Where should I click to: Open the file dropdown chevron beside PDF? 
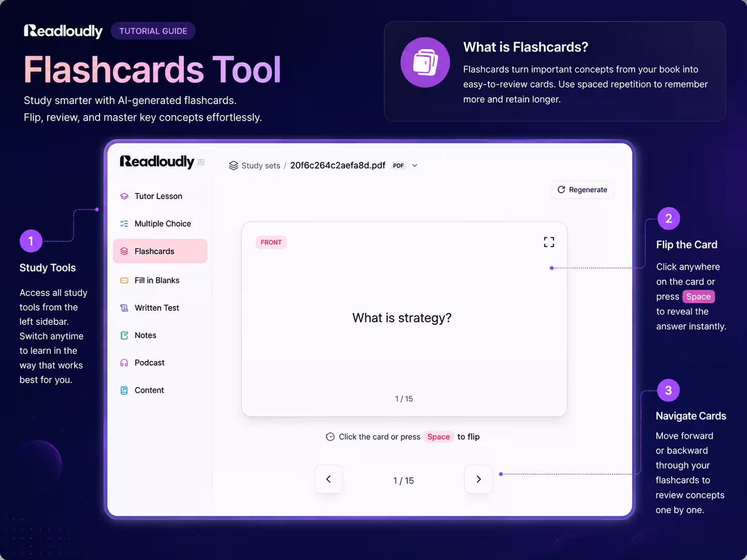click(415, 166)
